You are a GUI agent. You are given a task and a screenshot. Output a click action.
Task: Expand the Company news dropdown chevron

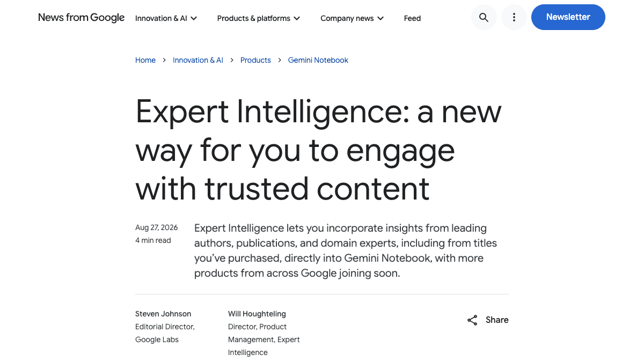coord(380,18)
